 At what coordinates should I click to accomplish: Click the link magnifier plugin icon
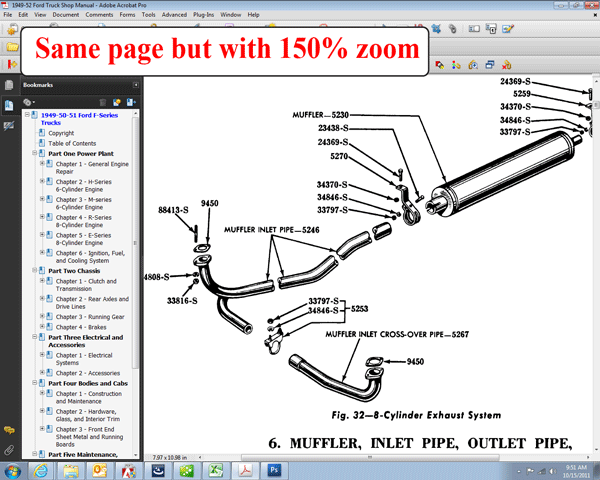473,65
